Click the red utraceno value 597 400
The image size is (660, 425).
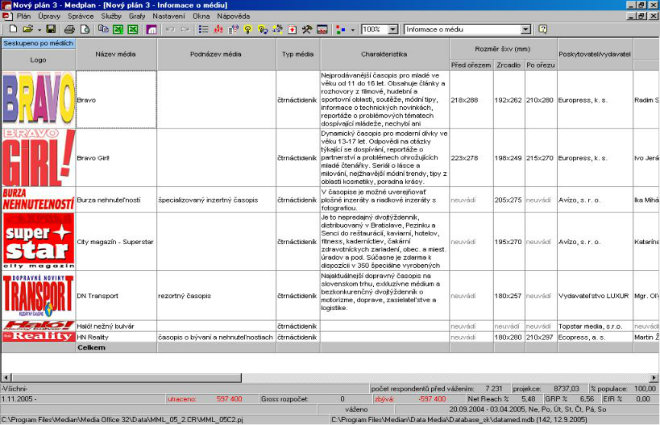[229, 399]
